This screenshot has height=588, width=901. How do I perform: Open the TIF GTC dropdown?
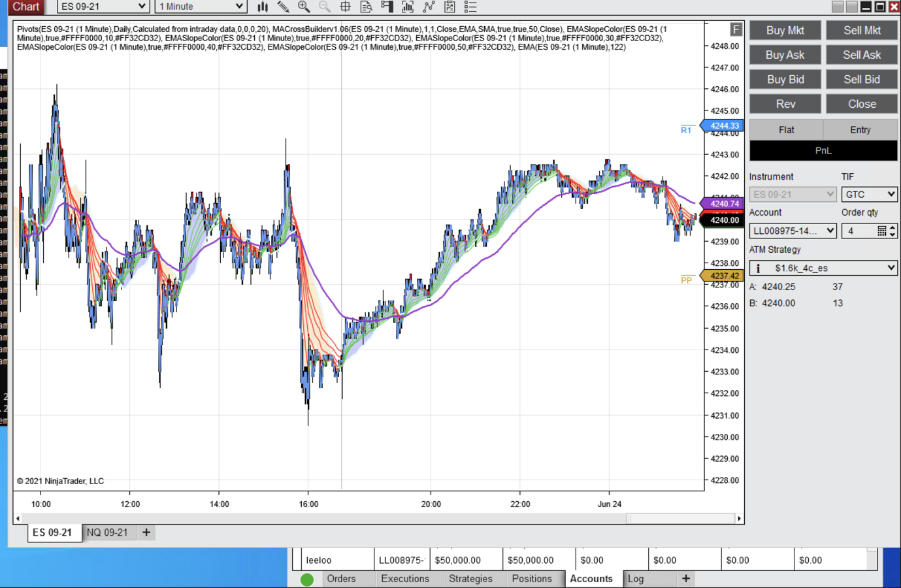point(869,195)
